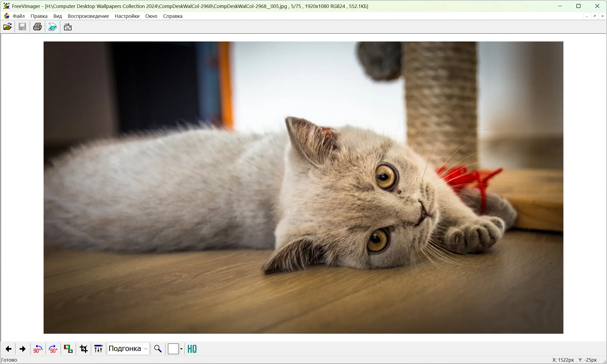Open the Воспроизведение menu
The width and height of the screenshot is (607, 364).
point(88,16)
